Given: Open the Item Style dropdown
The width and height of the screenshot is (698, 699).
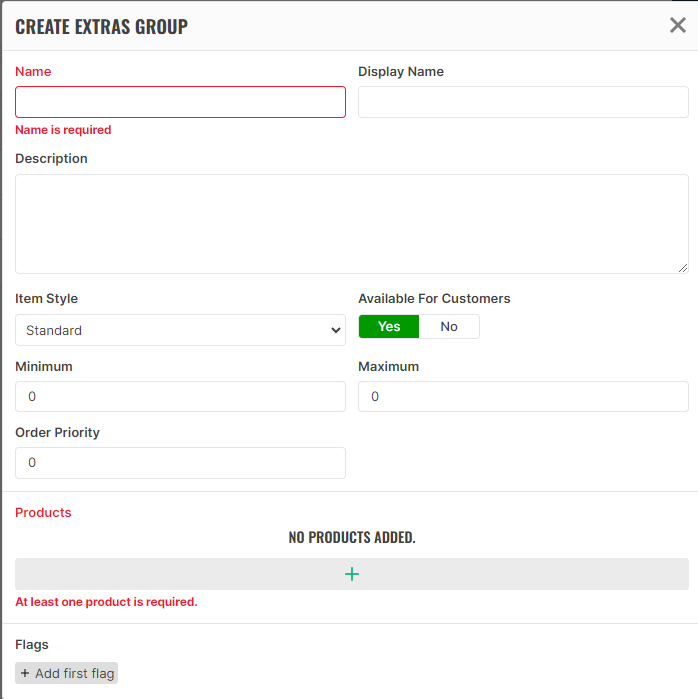Looking at the screenshot, I should [180, 330].
